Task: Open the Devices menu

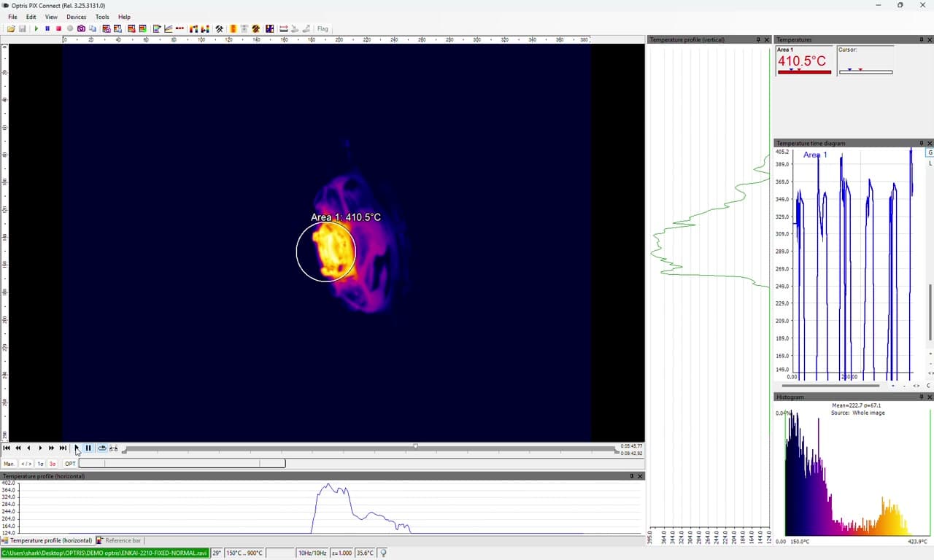Action: click(76, 17)
